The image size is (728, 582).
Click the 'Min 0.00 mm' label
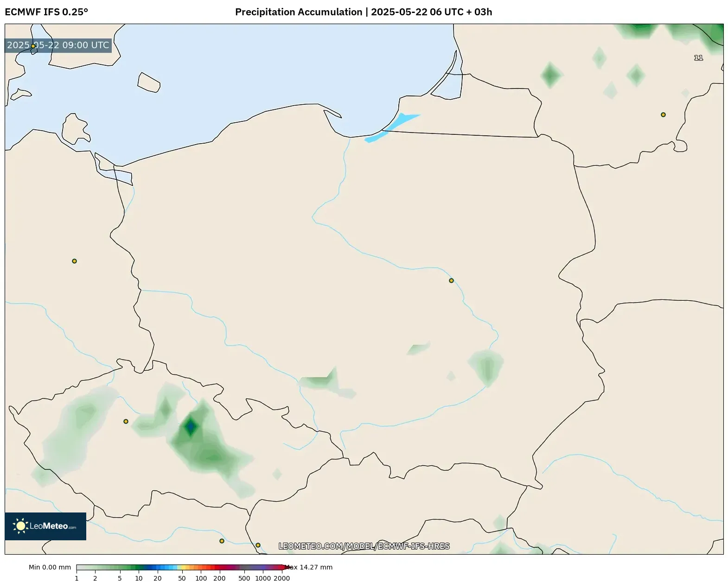[x=50, y=567]
